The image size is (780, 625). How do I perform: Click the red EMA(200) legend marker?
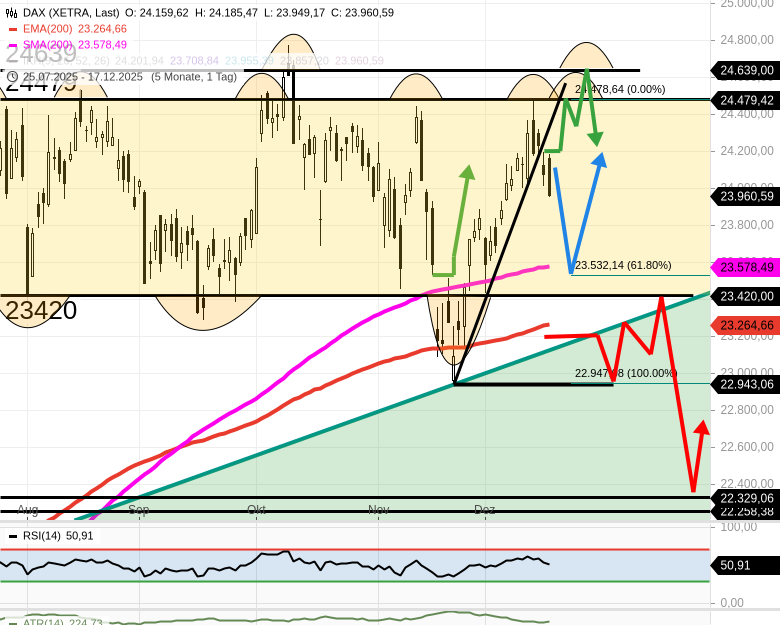tap(13, 29)
